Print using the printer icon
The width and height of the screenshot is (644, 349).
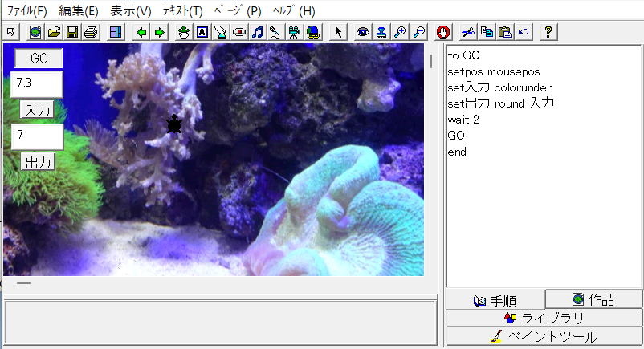pyautogui.click(x=91, y=31)
